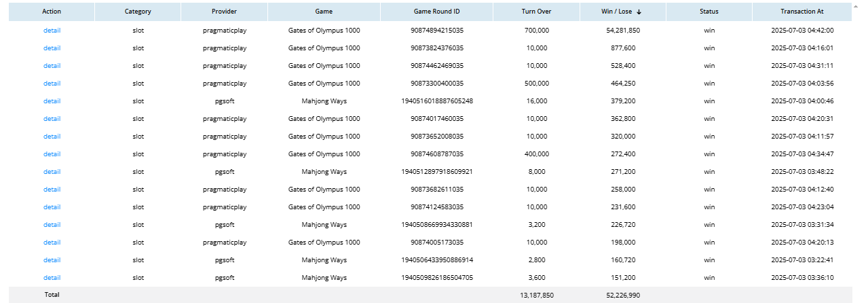This screenshot has height=303, width=868.
Task: Sort by Win / Lose column header
Action: (619, 12)
